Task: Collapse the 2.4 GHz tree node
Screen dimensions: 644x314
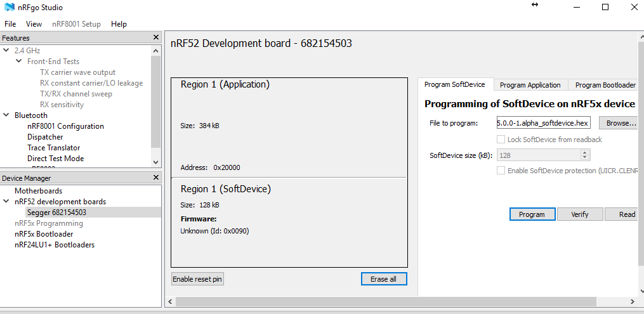Action: pyautogui.click(x=6, y=51)
